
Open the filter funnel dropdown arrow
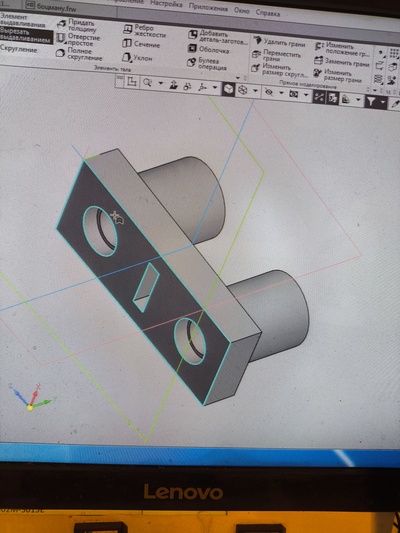(x=383, y=102)
